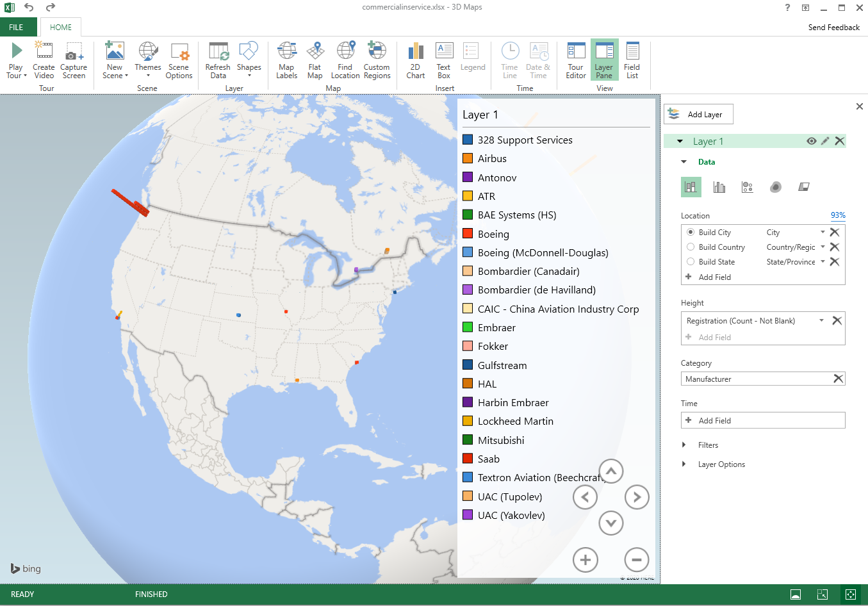Screen dimensions: 868x606
Task: Delete Layer 1
Action: pos(839,141)
